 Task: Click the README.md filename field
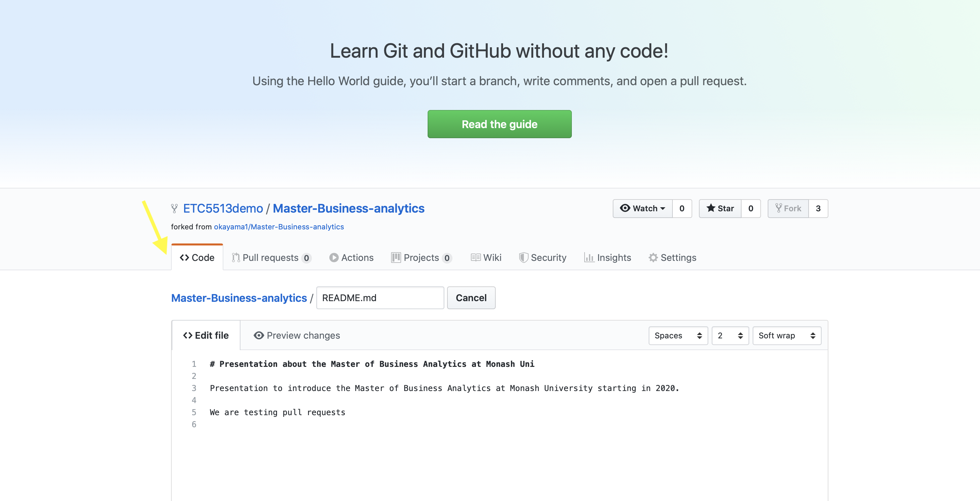380,298
